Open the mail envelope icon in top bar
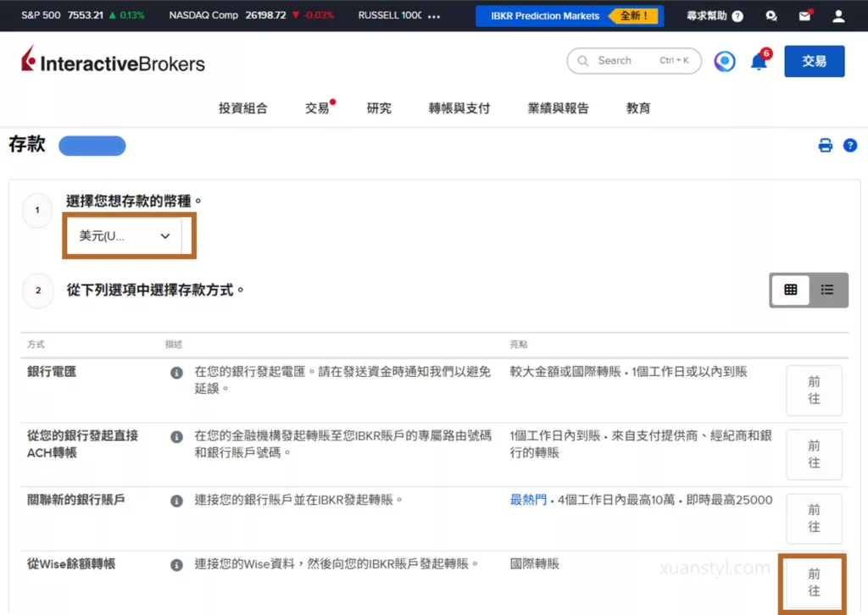 (805, 15)
